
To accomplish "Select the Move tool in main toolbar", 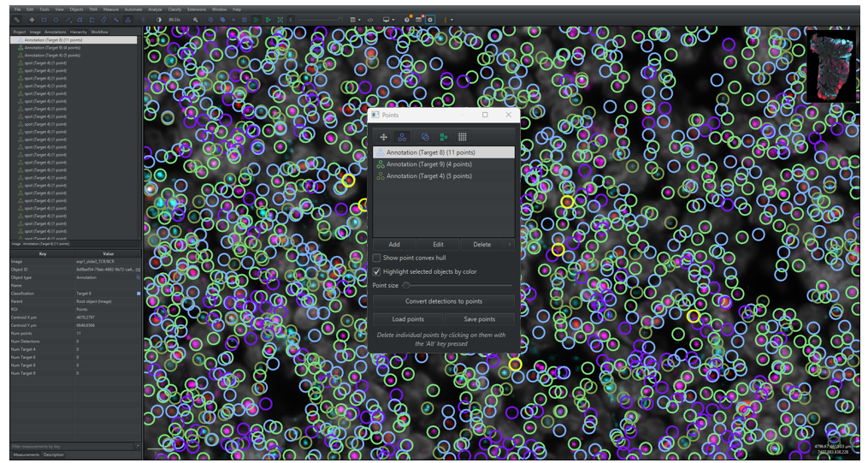I will point(32,19).
